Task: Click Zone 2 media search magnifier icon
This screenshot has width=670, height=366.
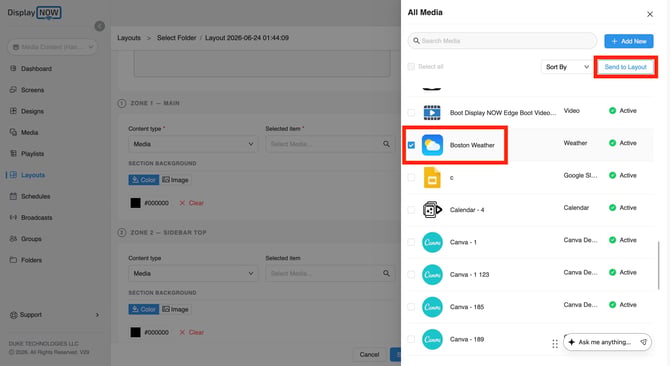Action: coord(386,273)
